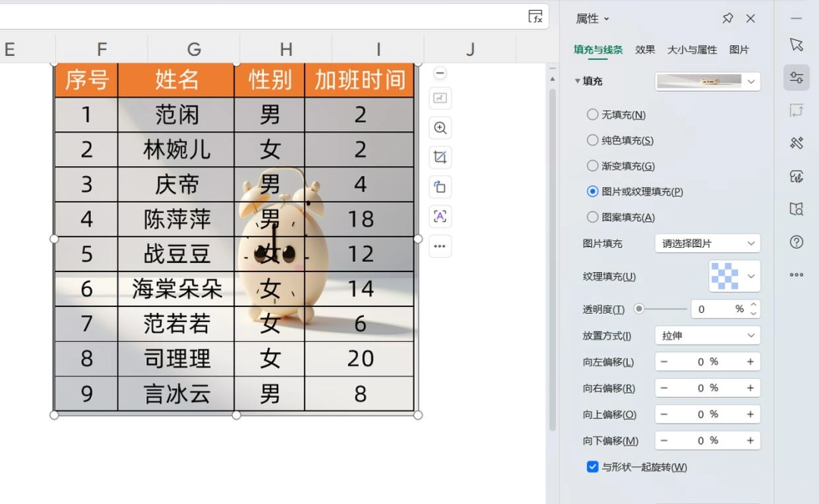This screenshot has height=504, width=819.
Task: Select column G header
Action: (x=194, y=49)
